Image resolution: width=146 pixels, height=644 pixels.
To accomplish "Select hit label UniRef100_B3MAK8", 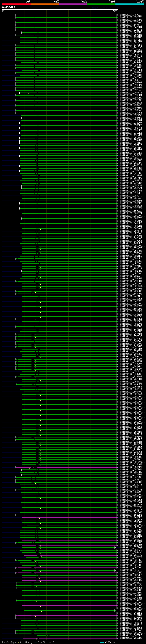I will (131, 319).
